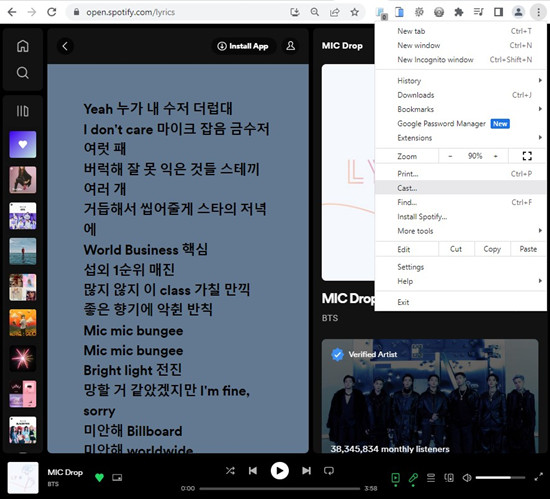This screenshot has height=499, width=550.
Task: Share this page icon
Action: coord(335,12)
